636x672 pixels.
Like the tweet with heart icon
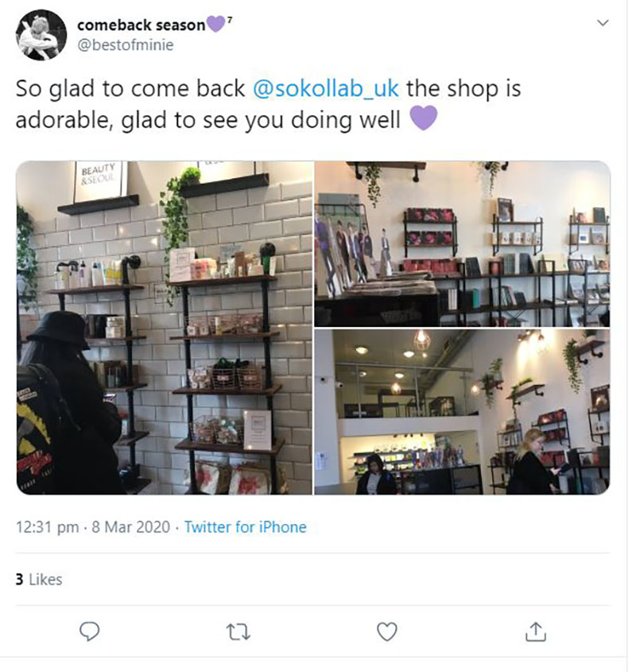[x=387, y=631]
